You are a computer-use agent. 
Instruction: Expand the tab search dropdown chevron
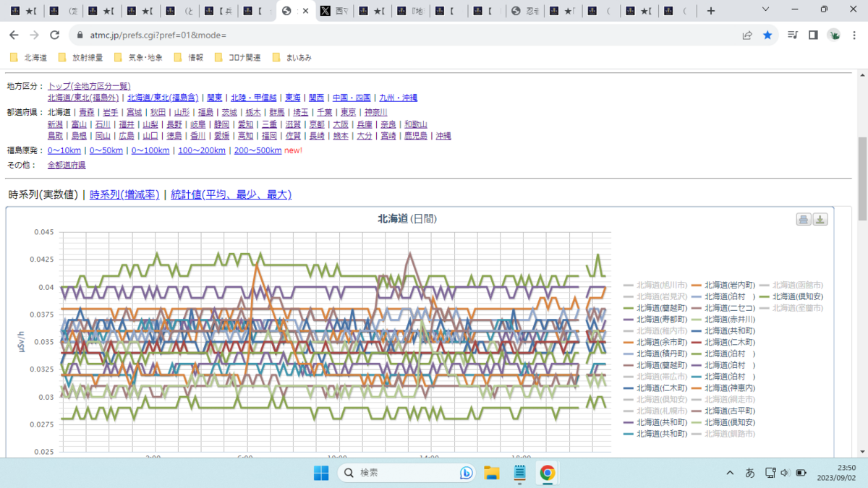point(765,10)
